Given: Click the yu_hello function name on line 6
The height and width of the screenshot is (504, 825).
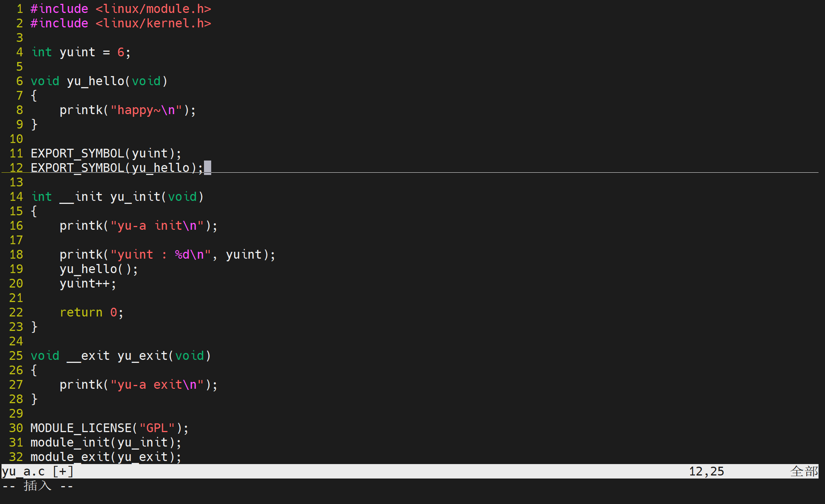Looking at the screenshot, I should click(96, 81).
